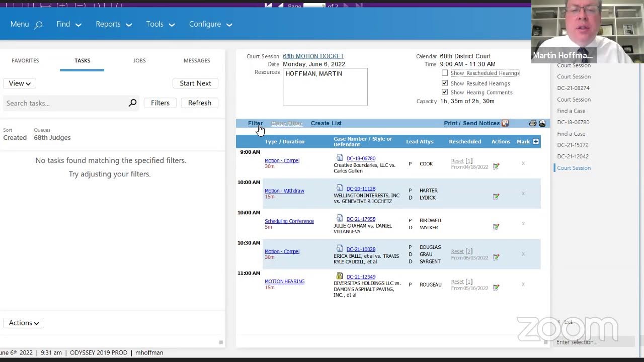Click Reset [1] for the 9:00 AM hearing
644x362 pixels.
[461, 161]
